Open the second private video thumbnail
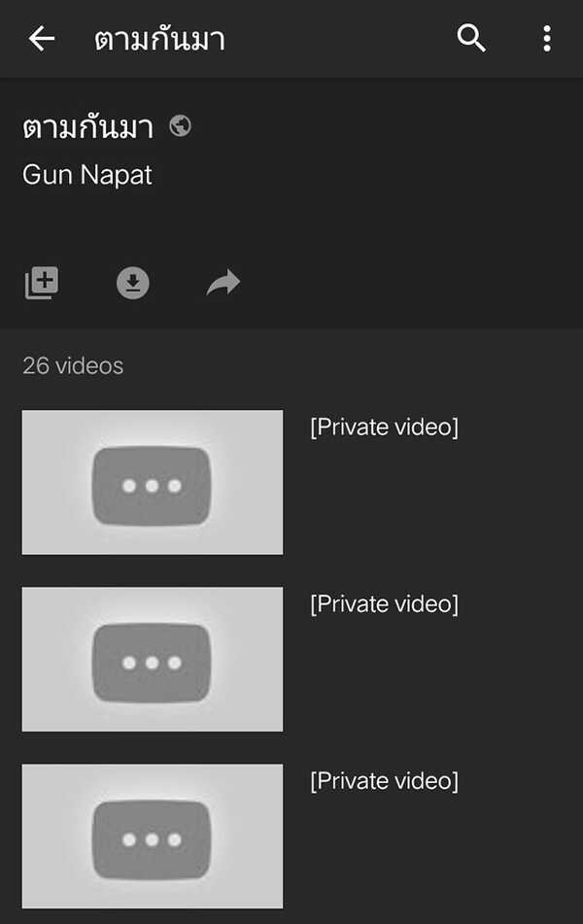Screen dimensions: 583x924 click(153, 659)
